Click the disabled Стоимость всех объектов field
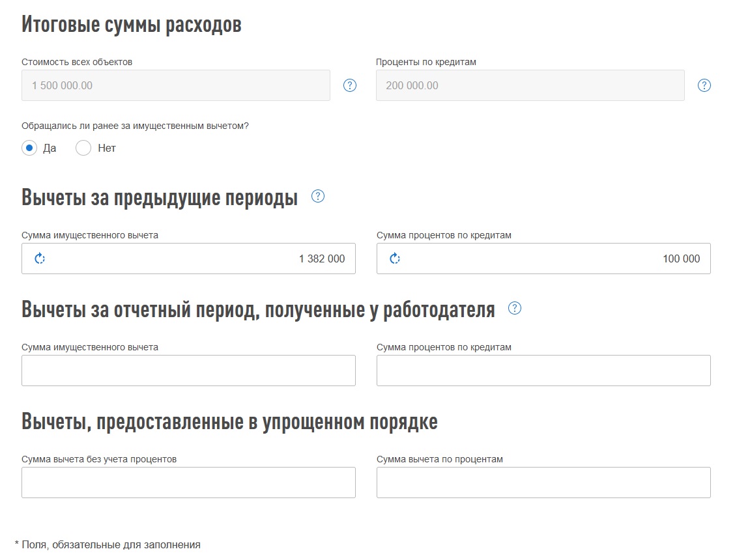The image size is (735, 560). [176, 85]
